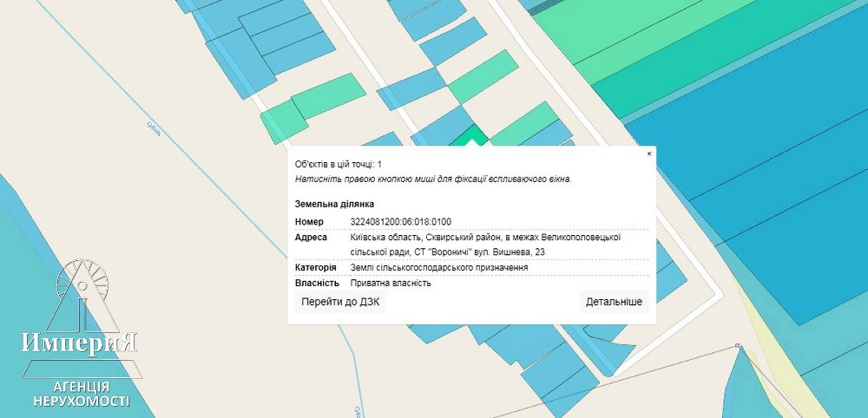
Task: Close the parcel info popup
Action: [x=649, y=153]
